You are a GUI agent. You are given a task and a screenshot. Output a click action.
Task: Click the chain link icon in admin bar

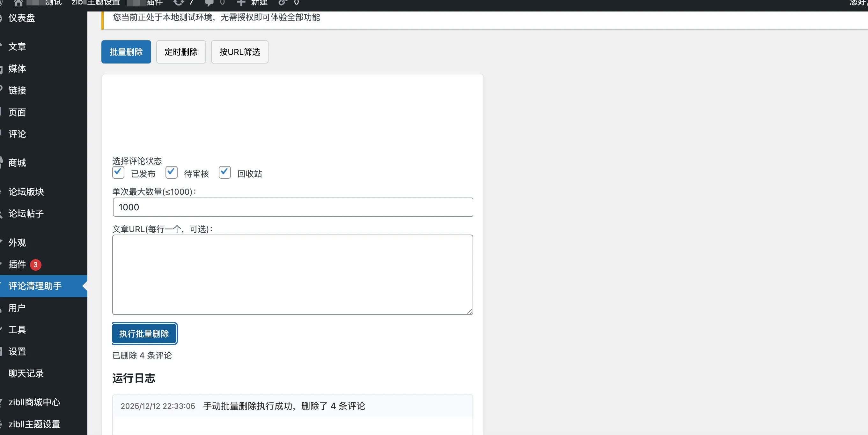point(283,3)
